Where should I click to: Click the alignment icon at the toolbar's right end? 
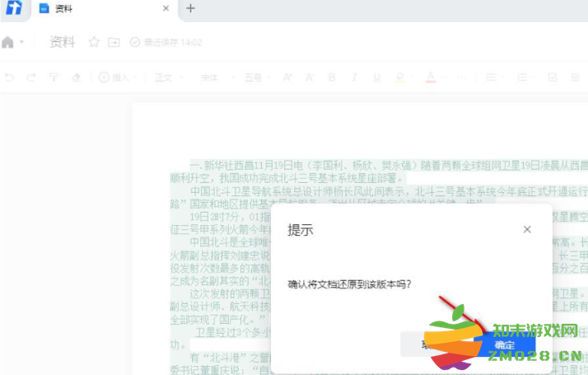[x=576, y=77]
